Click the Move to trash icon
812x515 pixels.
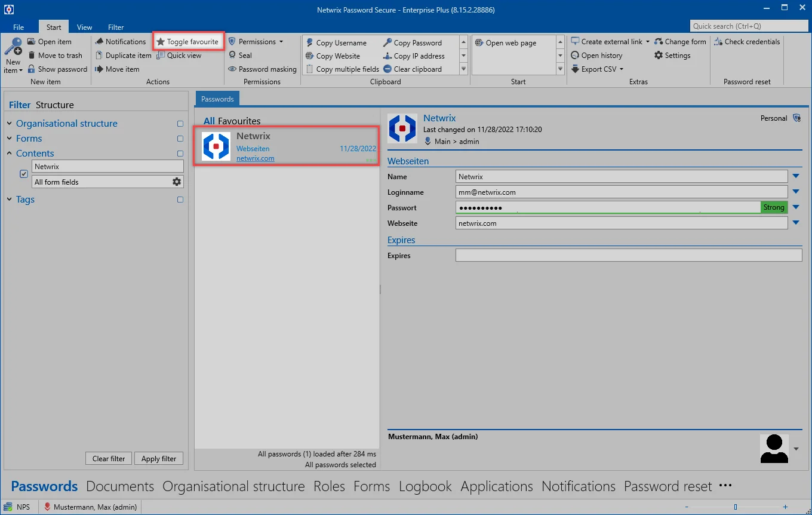32,55
